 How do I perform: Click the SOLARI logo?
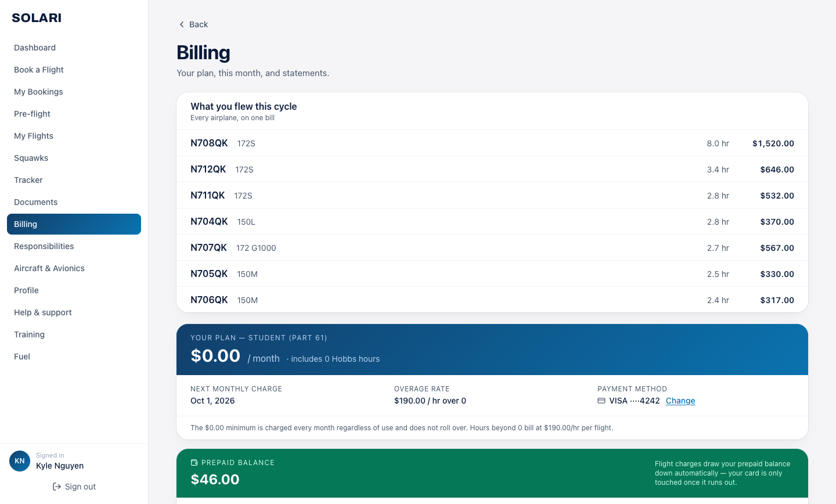click(x=37, y=18)
